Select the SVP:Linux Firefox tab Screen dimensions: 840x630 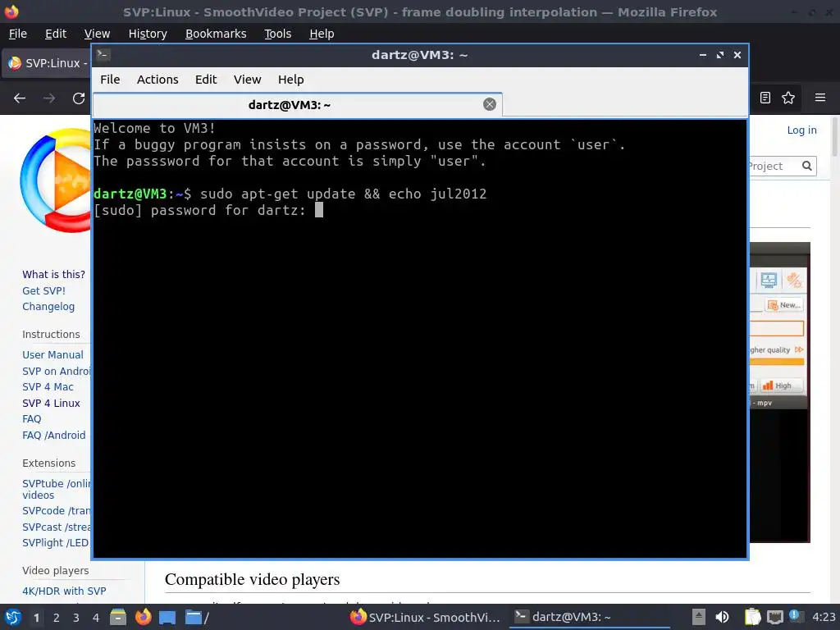pos(47,63)
